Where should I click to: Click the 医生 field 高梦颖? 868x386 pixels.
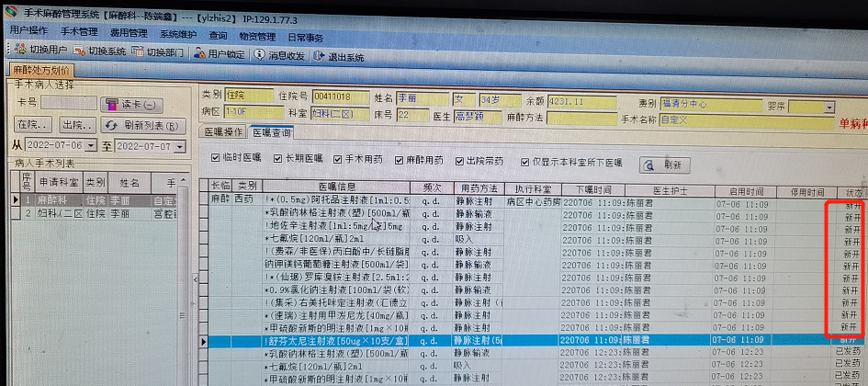coord(478,117)
